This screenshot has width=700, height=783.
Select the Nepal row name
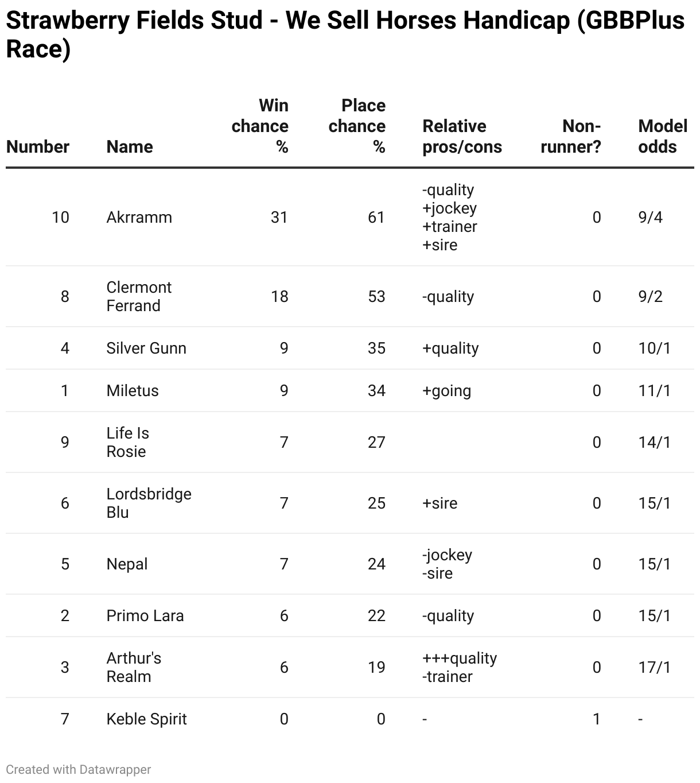pos(127,564)
